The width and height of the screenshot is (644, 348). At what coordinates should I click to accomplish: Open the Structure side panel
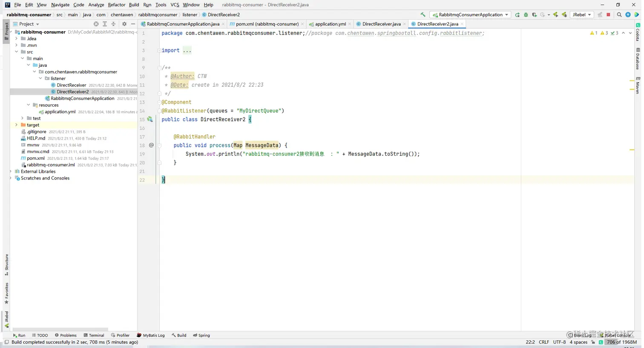coord(6,265)
